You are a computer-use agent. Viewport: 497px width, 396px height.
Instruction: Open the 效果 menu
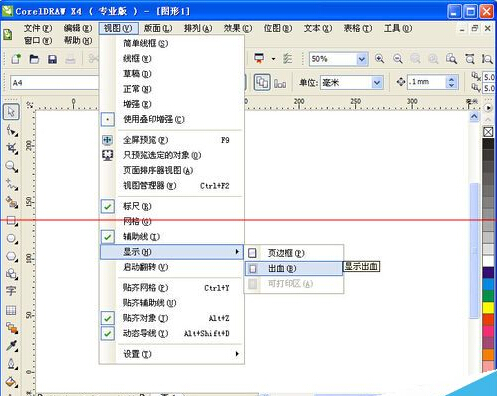tap(238, 29)
